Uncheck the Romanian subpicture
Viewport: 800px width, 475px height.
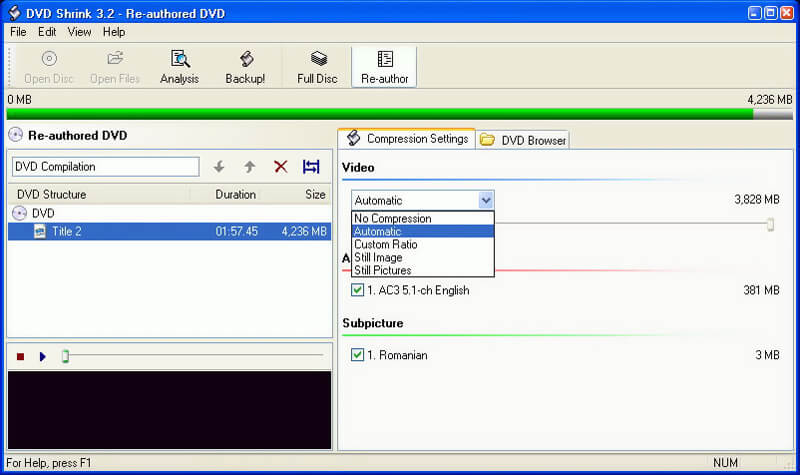(358, 355)
